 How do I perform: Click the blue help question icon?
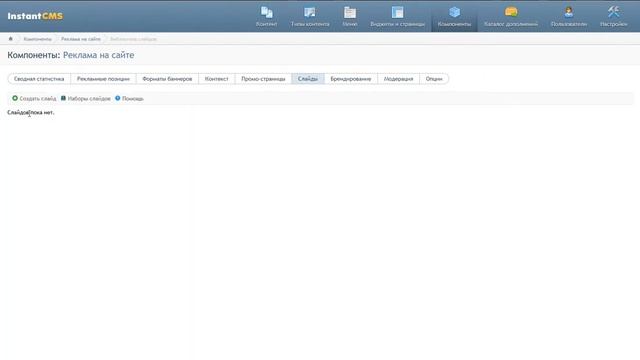pos(118,98)
